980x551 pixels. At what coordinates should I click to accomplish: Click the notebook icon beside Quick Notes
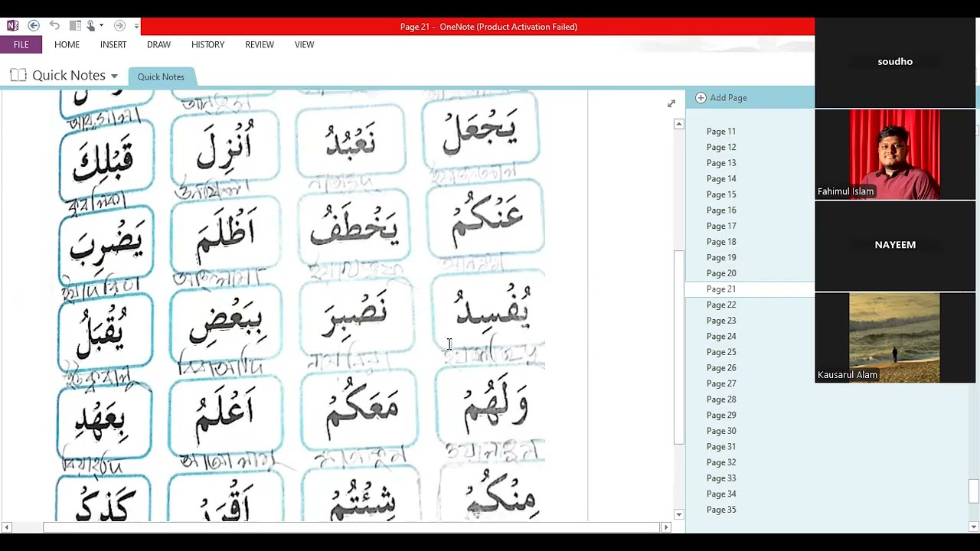coord(18,75)
